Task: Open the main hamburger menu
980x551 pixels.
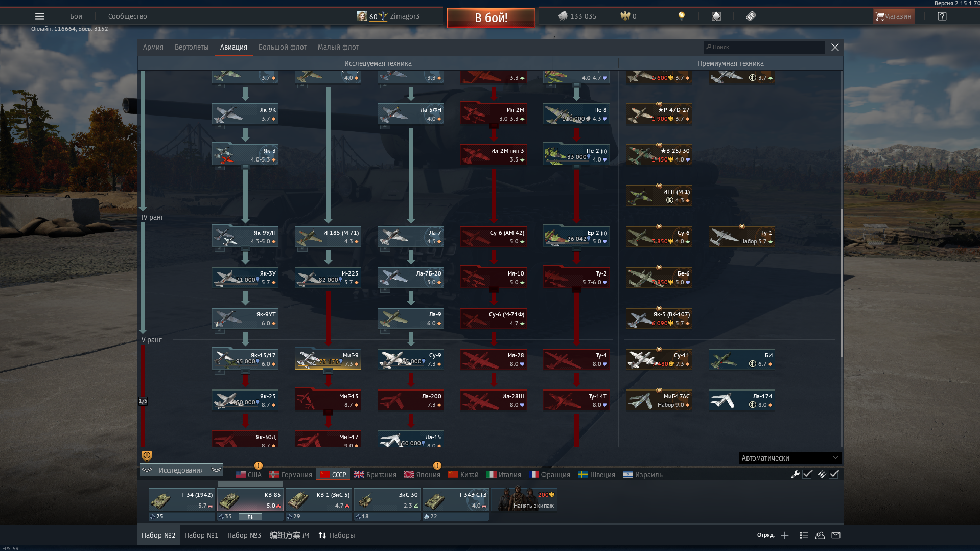Action: tap(40, 16)
